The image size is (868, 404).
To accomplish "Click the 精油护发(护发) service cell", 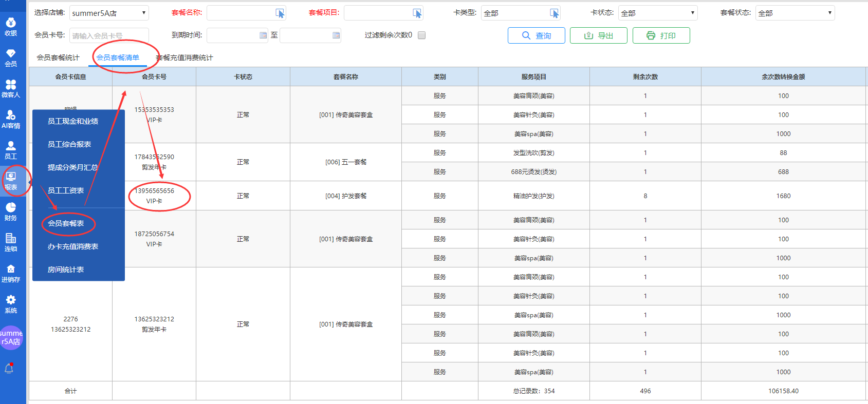I will 534,196.
